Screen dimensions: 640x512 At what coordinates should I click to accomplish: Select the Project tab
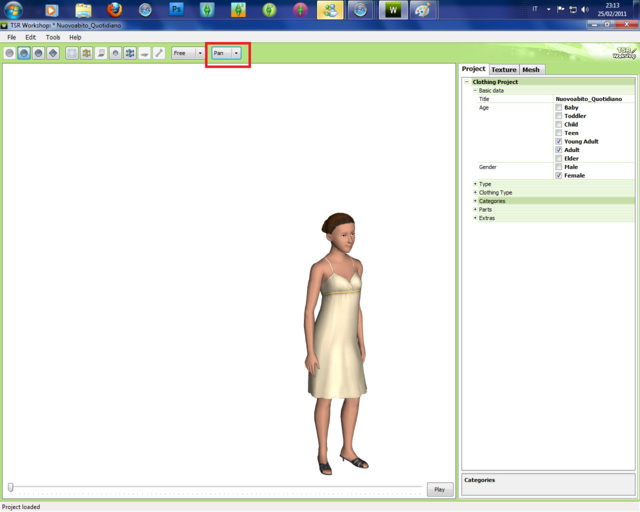click(x=473, y=69)
